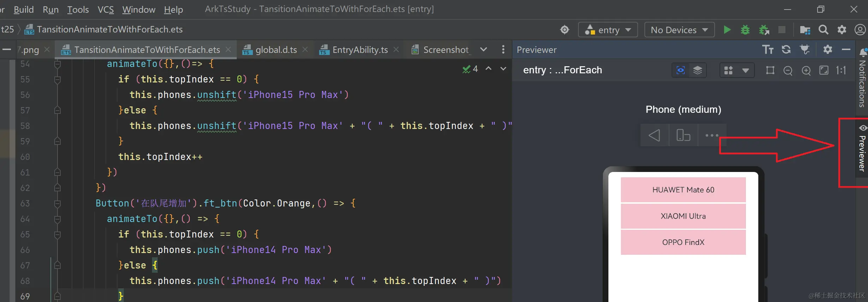Start debugging with the green bug icon
This screenshot has width=868, height=302.
click(x=745, y=30)
